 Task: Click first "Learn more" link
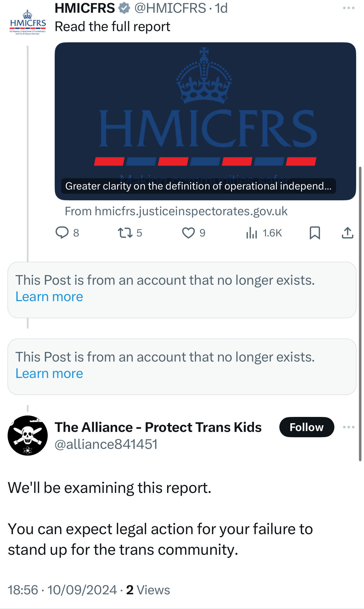(49, 297)
